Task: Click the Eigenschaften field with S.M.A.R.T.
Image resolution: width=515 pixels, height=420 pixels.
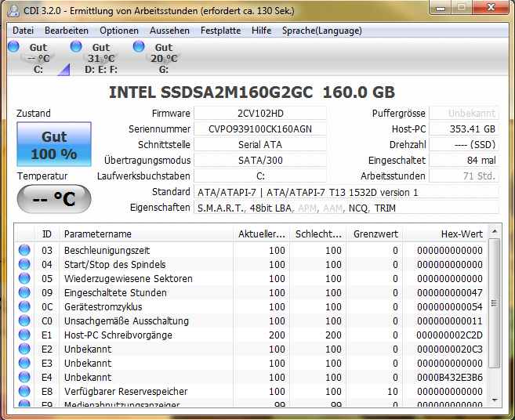Action: coord(346,208)
